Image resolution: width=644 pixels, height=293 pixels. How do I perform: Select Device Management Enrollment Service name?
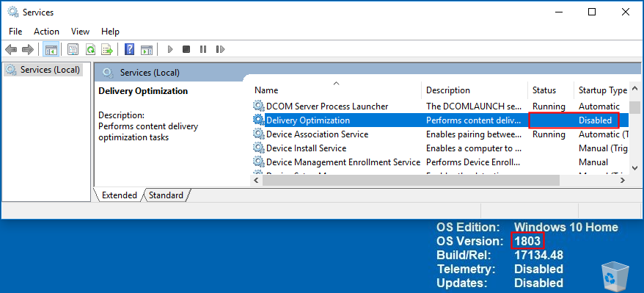tap(343, 162)
